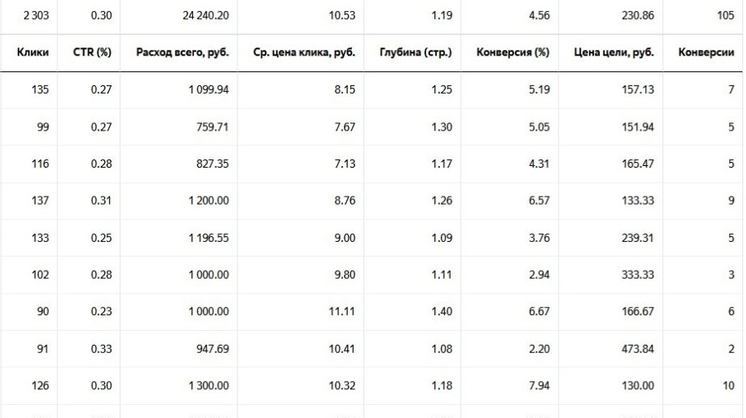The width and height of the screenshot is (746, 418).
Task: Click the Цена цели, руб. header
Action: [x=614, y=52]
